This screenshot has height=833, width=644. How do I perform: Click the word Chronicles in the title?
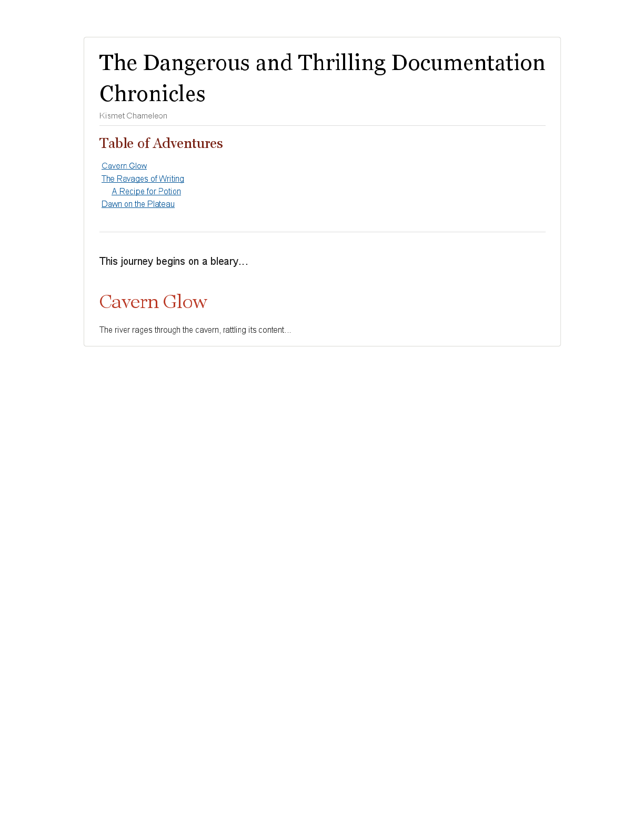153,94
